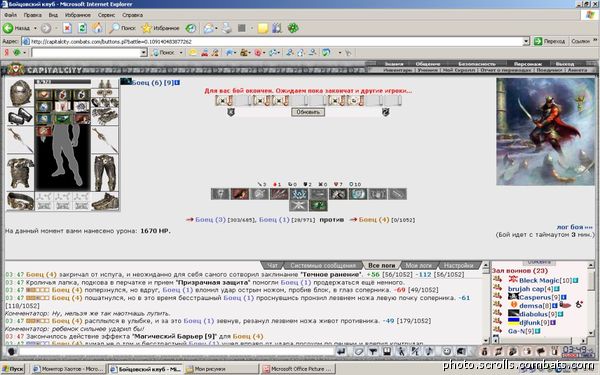Click the red X Stop icon

coord(67,28)
